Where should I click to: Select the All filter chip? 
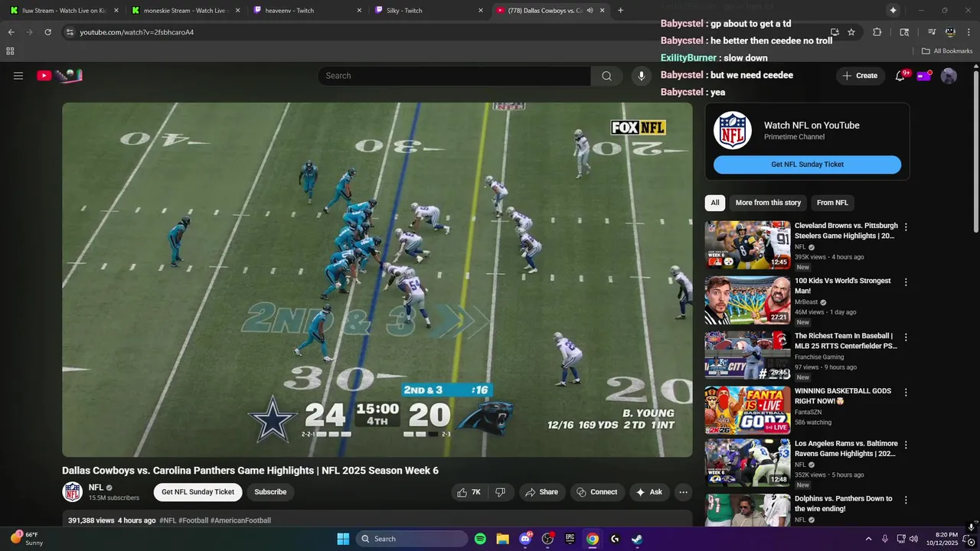point(715,203)
